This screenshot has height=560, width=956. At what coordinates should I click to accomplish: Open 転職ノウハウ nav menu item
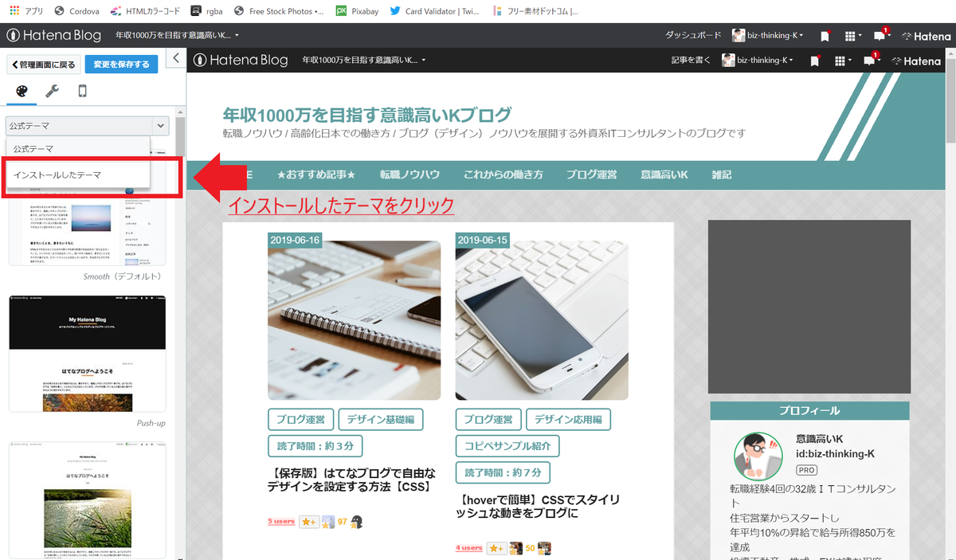(x=409, y=174)
